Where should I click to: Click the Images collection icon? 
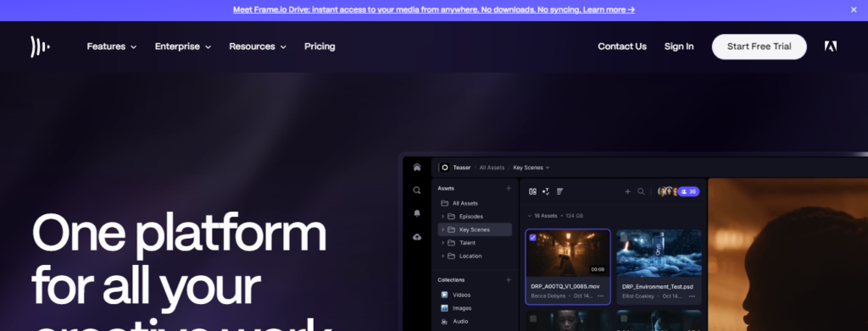tap(444, 308)
